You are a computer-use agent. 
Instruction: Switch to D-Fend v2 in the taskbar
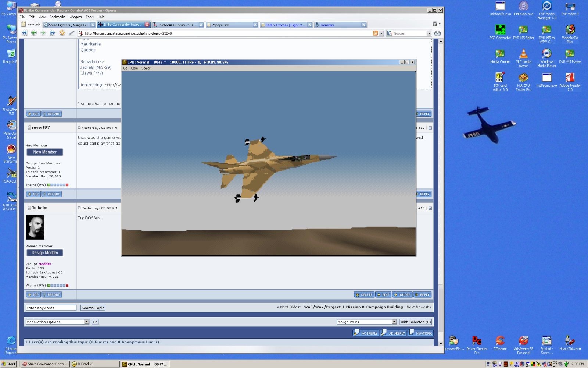(x=94, y=364)
